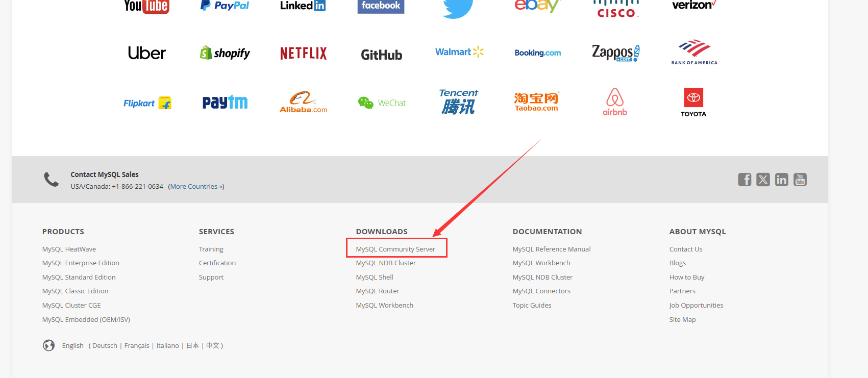The height and width of the screenshot is (378, 868).
Task: Open MySQL Standard Edition link
Action: (79, 278)
